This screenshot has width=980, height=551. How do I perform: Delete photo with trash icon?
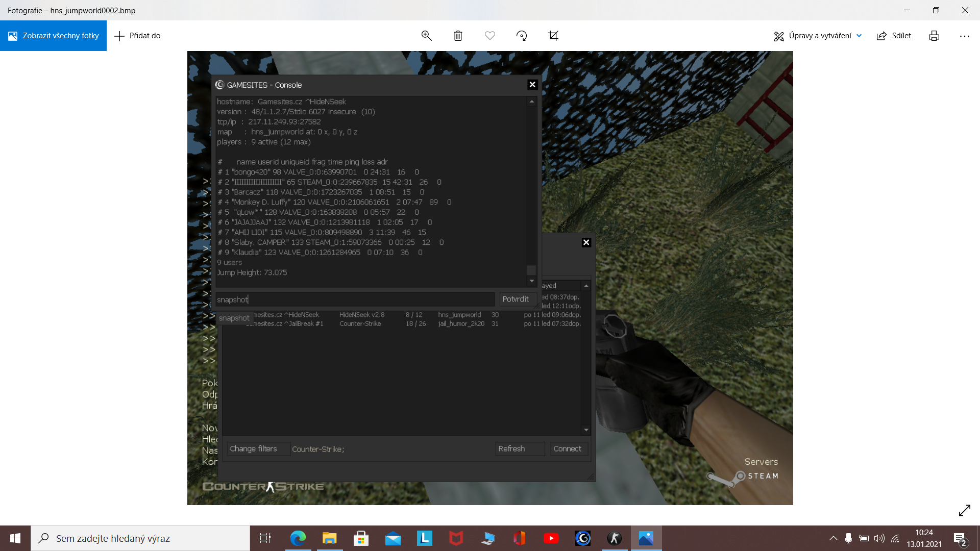pyautogui.click(x=458, y=36)
